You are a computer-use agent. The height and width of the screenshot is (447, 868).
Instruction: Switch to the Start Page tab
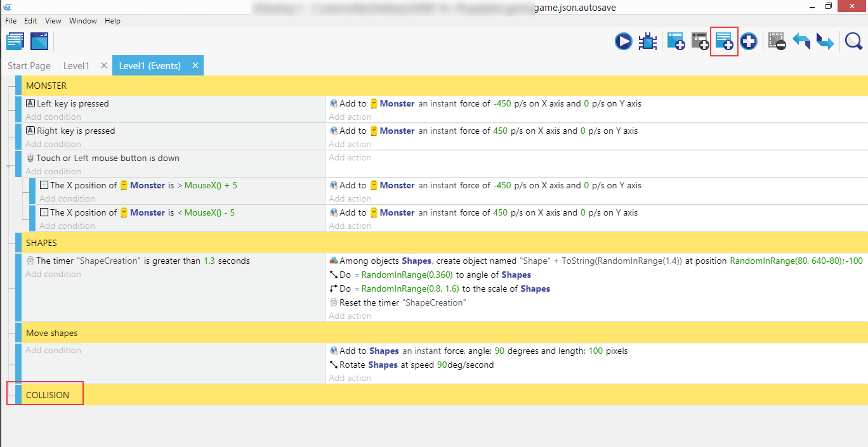tap(29, 66)
